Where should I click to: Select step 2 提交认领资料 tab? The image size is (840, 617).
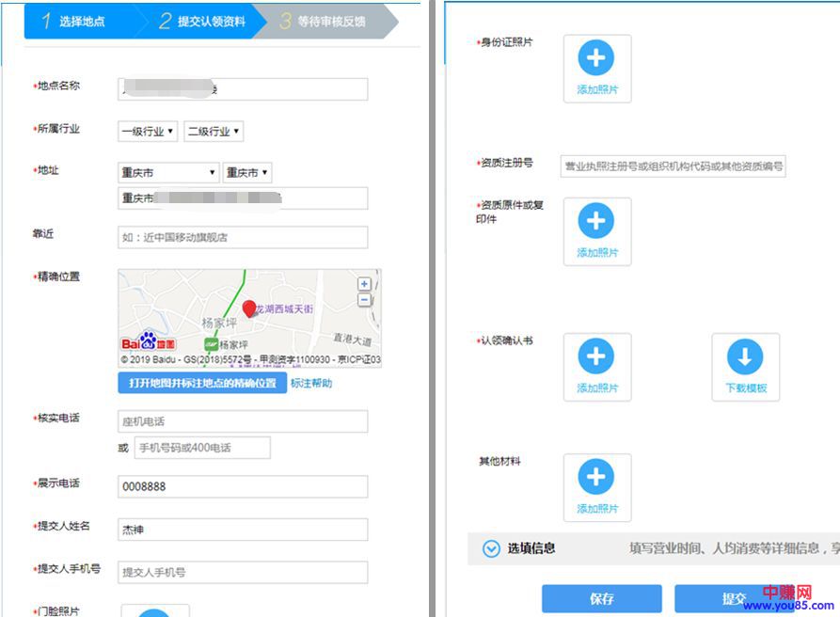coord(202,21)
